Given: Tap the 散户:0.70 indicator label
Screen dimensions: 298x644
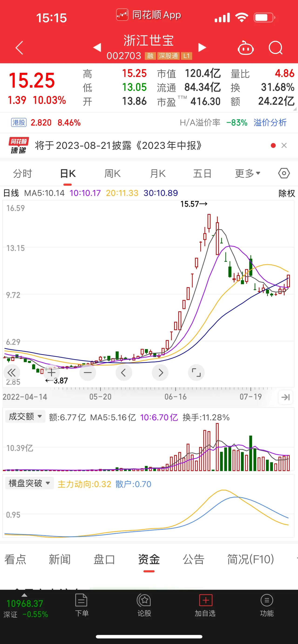Looking at the screenshot, I should (133, 484).
